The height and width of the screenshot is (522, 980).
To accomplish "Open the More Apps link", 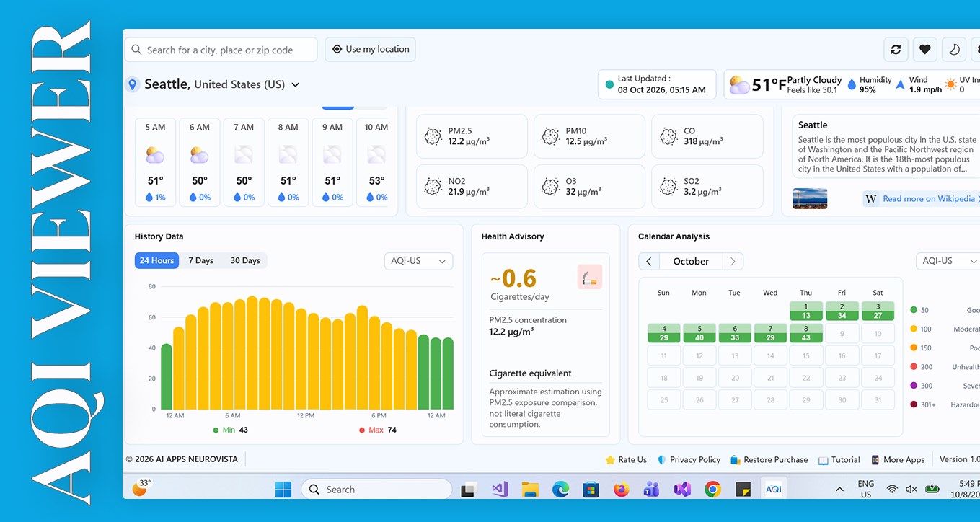I will click(898, 460).
